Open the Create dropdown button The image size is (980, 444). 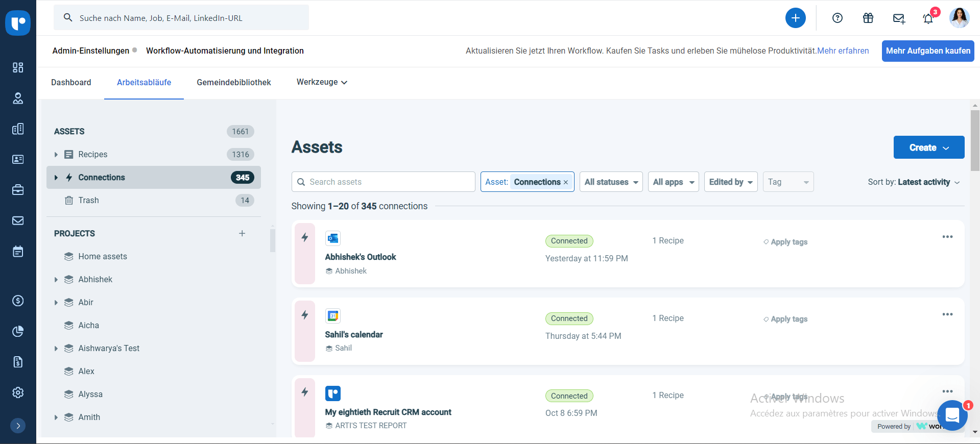pyautogui.click(x=929, y=147)
